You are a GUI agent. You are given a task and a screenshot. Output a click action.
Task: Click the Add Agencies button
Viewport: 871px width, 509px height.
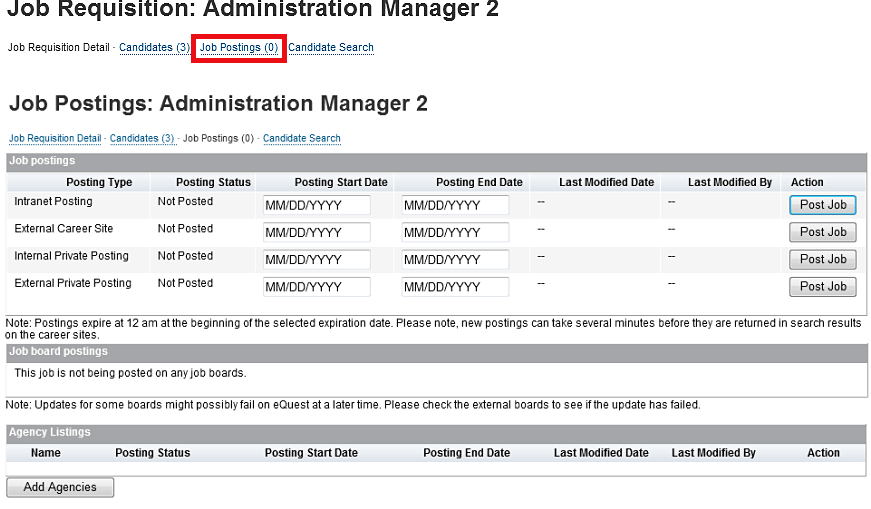click(60, 487)
